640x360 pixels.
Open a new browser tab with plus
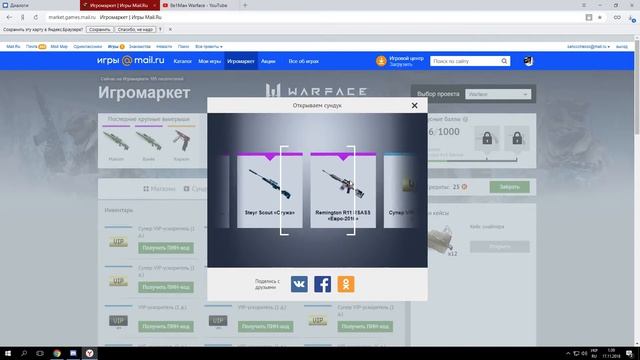pos(245,5)
